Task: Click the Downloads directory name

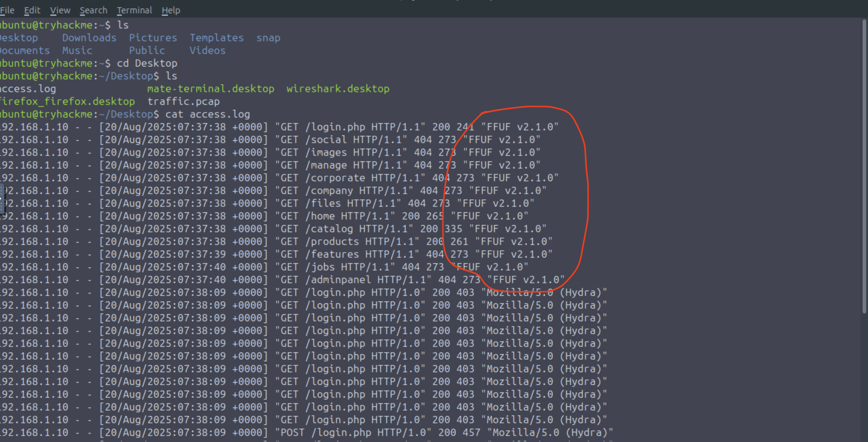Action: [89, 38]
